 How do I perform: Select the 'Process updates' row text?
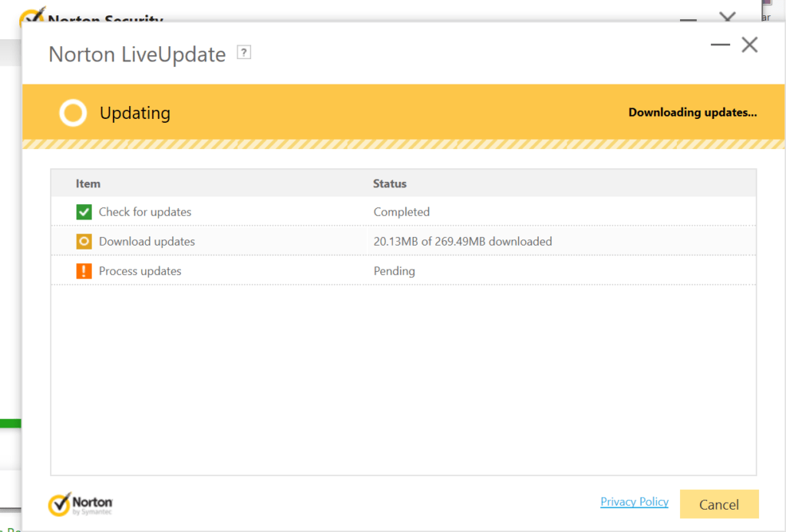click(x=140, y=271)
